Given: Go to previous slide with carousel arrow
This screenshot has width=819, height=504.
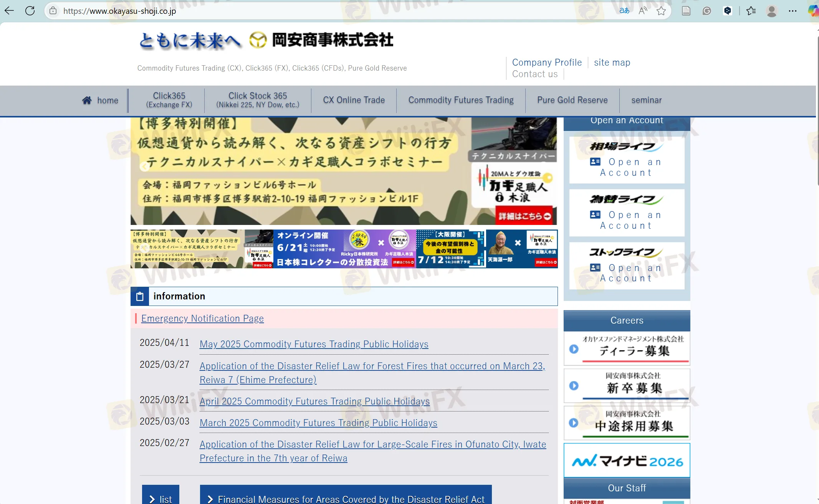Looking at the screenshot, I should (x=144, y=167).
